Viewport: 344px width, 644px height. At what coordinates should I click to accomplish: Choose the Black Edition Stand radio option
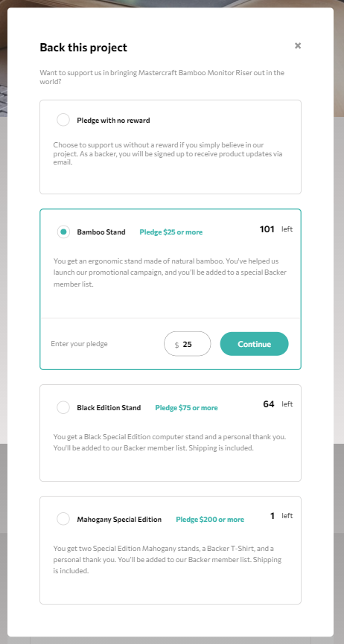click(x=63, y=407)
